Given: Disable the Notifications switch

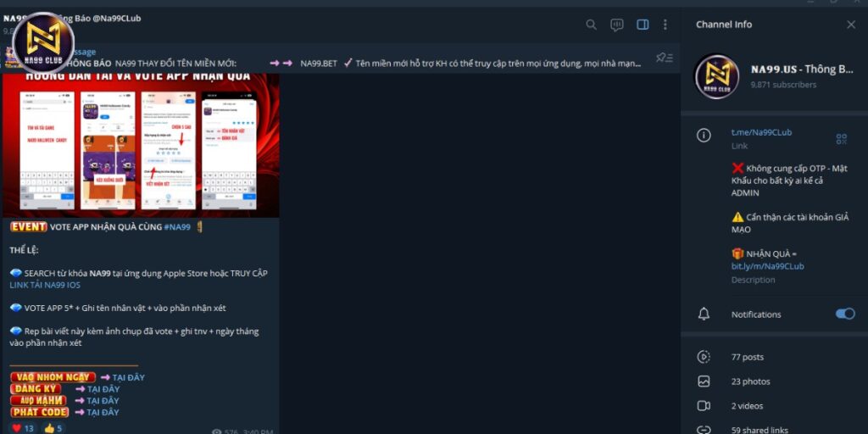Looking at the screenshot, I should (x=844, y=314).
